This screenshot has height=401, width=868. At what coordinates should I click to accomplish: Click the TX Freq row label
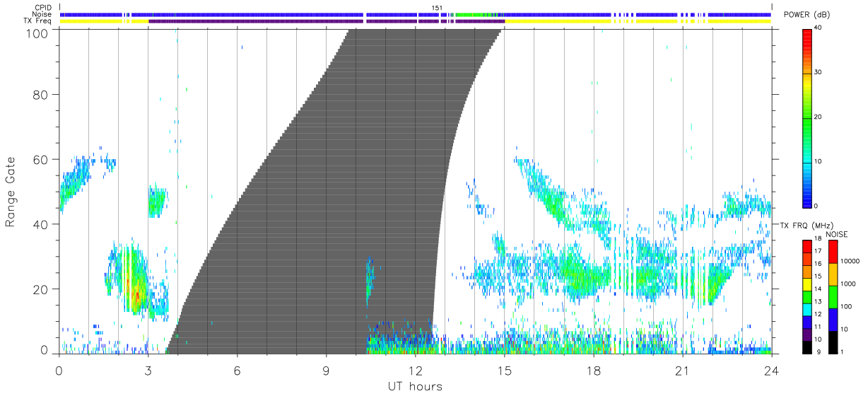38,21
